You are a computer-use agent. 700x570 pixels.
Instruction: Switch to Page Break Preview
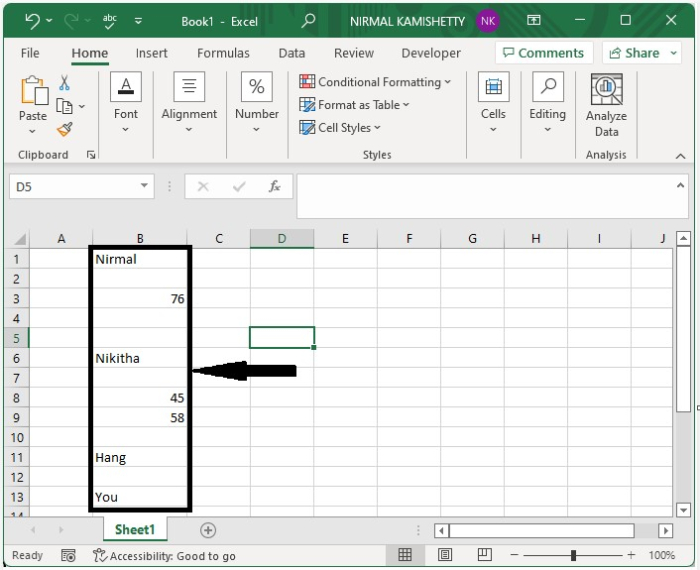[x=484, y=555]
